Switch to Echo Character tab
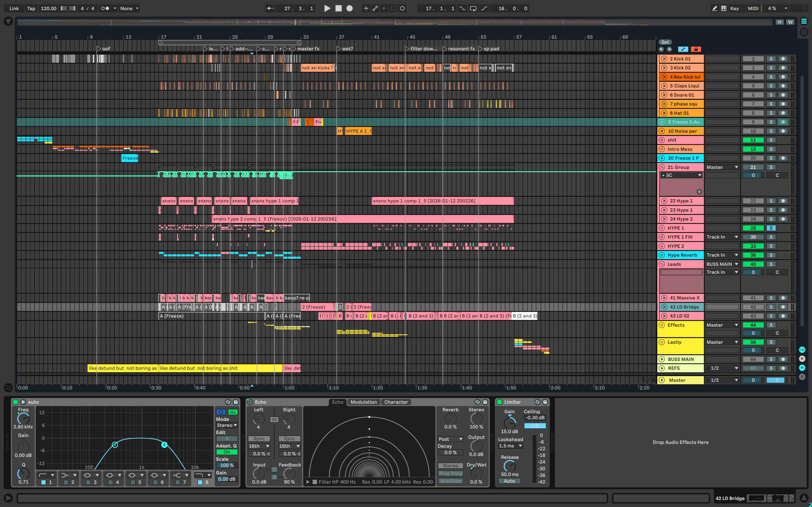Image resolution: width=812 pixels, height=507 pixels. coord(396,402)
